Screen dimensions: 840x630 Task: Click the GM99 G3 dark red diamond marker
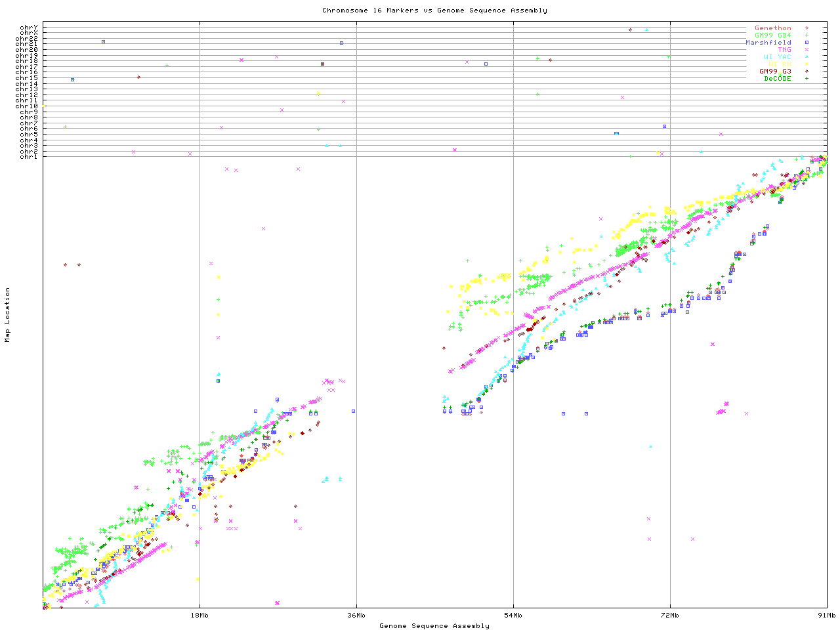[807, 72]
